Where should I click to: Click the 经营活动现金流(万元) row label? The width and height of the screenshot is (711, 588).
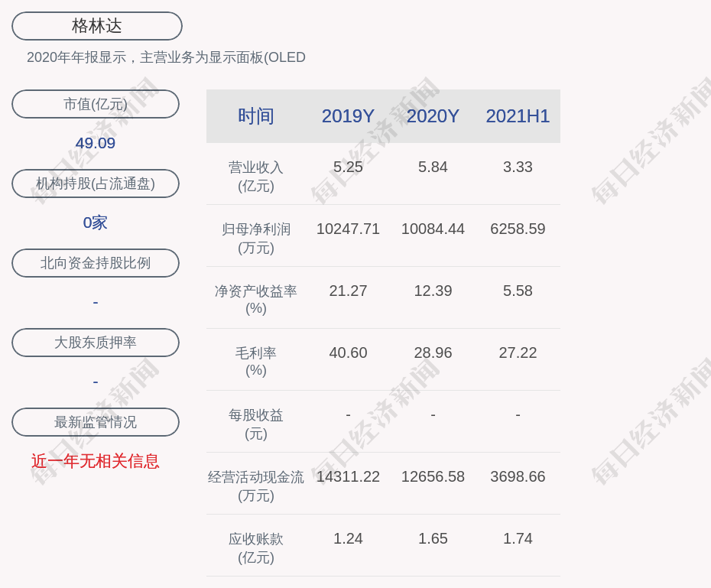point(256,486)
